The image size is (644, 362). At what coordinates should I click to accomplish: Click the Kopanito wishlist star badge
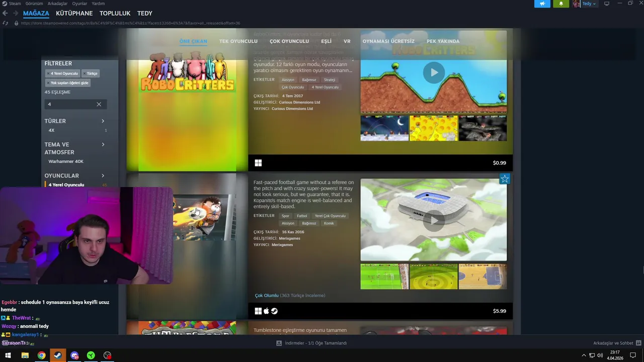505,179
